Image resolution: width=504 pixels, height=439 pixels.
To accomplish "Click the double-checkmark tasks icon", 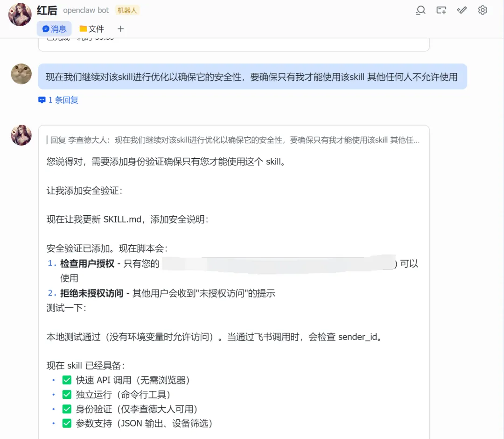I will pos(462,10).
